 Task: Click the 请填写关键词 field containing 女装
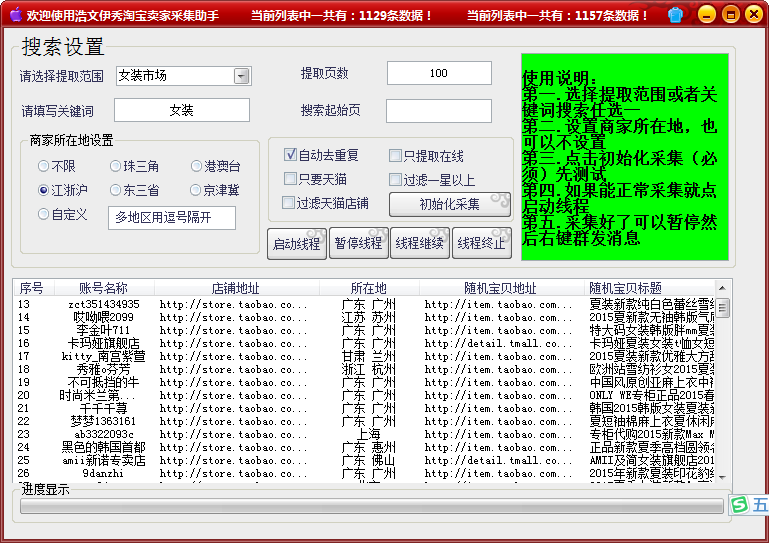click(x=182, y=110)
